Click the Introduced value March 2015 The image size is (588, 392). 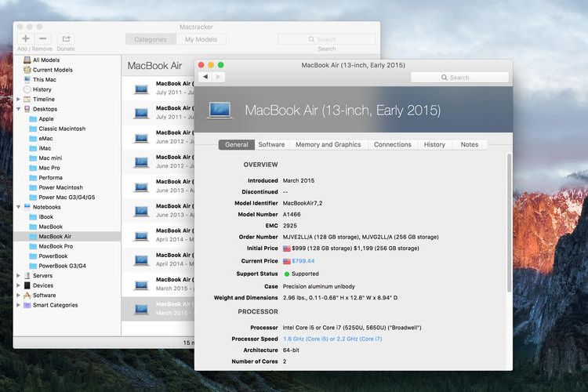(x=299, y=180)
